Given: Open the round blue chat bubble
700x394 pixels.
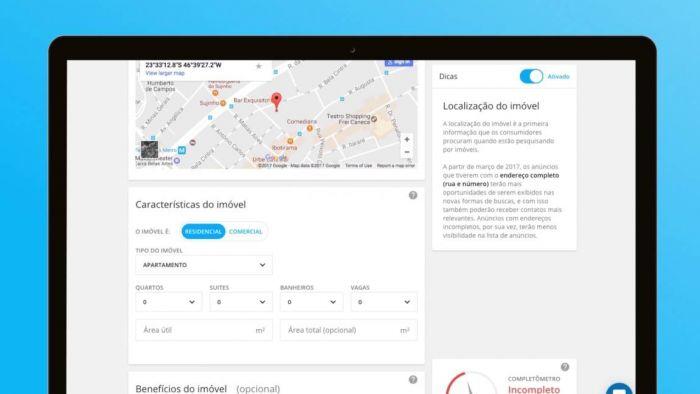Looking at the screenshot, I should (619, 389).
